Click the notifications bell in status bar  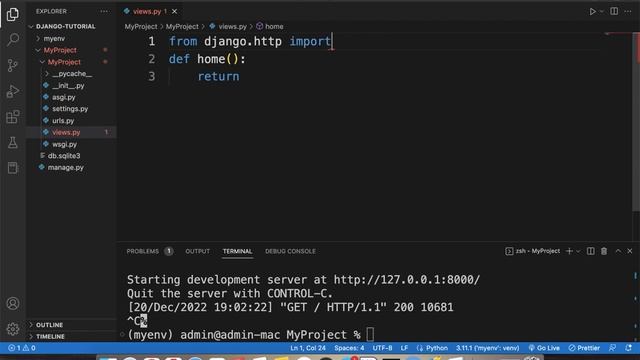pos(629,348)
